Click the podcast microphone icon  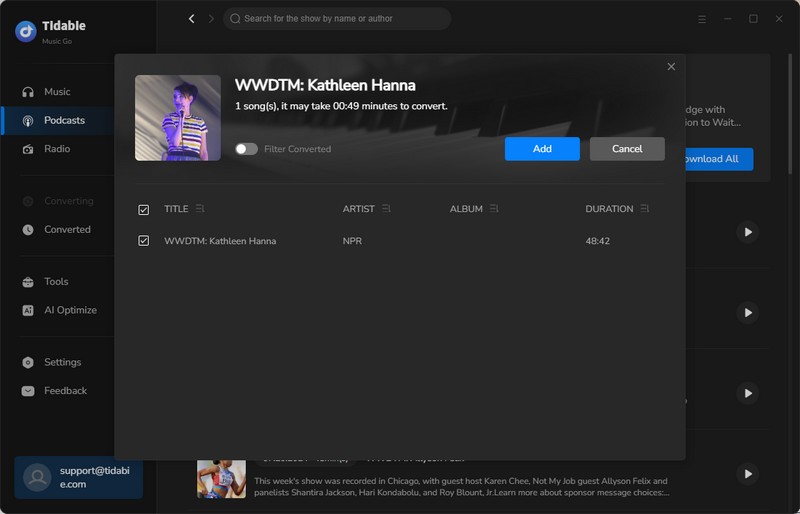tap(28, 120)
